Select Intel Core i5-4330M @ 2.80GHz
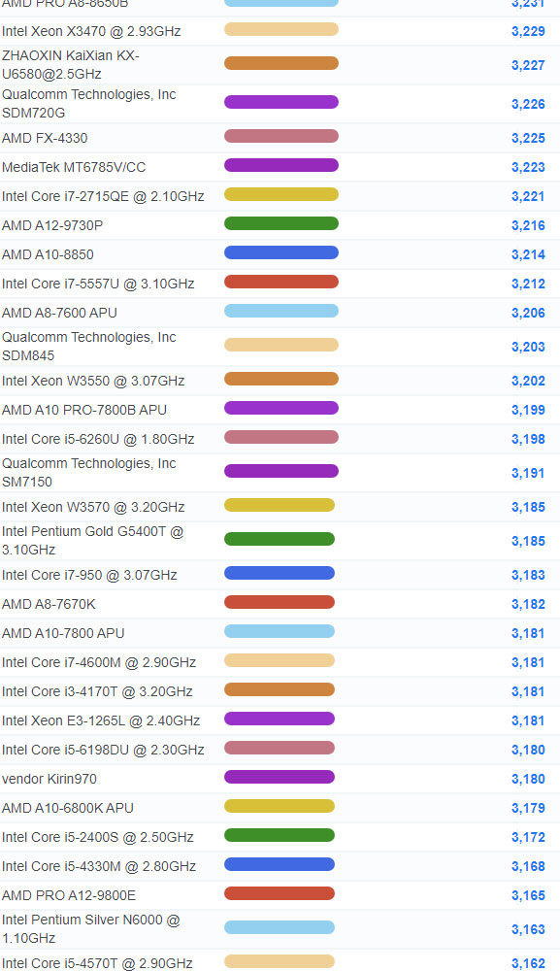Viewport: 560px width, 971px height. click(98, 866)
